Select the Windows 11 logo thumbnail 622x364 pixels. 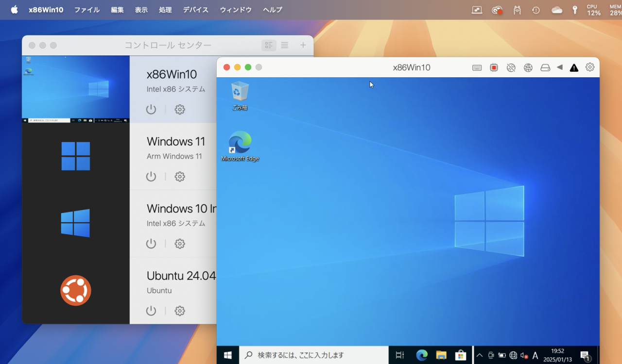click(x=76, y=156)
